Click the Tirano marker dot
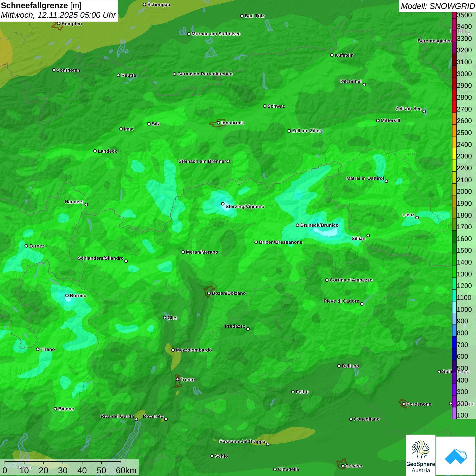Viewport: 476px width, 476px height. point(38,349)
